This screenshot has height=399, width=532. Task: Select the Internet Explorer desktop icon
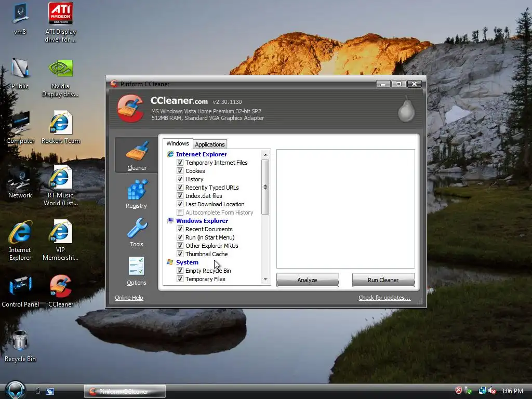point(20,241)
